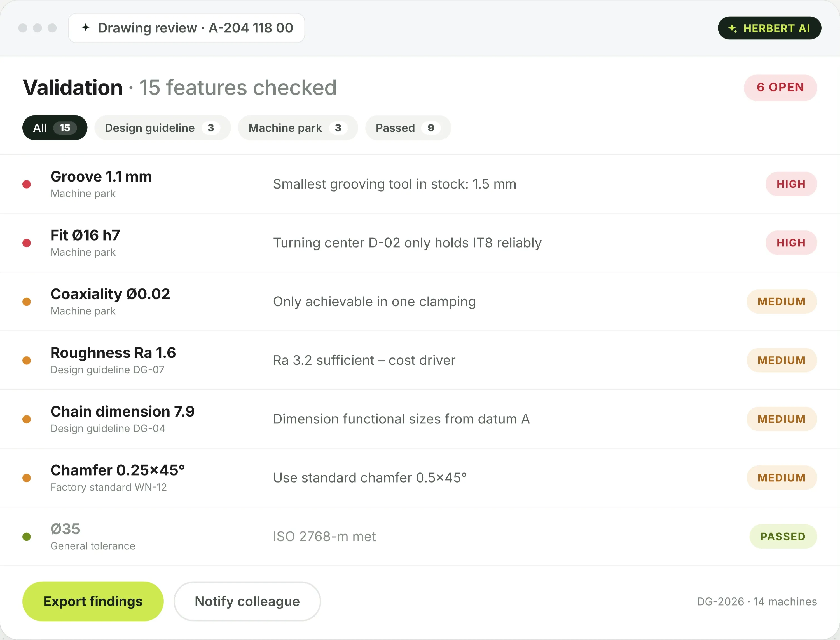840x640 pixels.
Task: Click the orange dot beside Roughness Ra 1.6
Action: pos(27,360)
